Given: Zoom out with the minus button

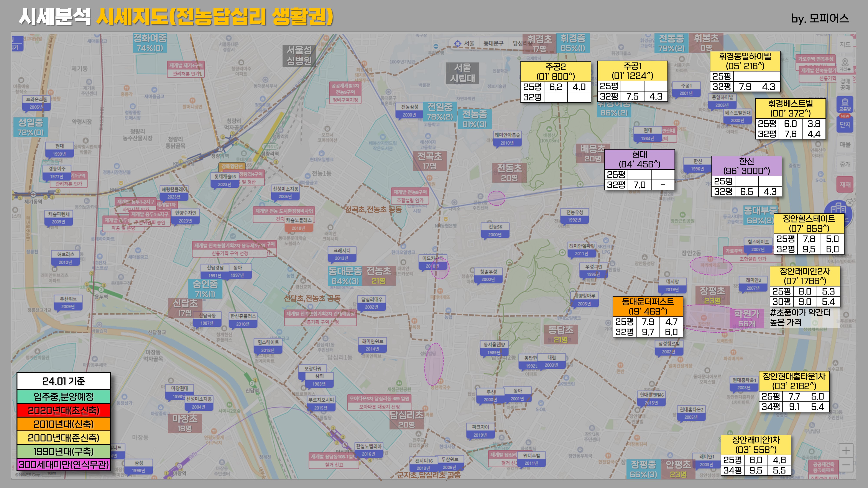Looking at the screenshot, I should pyautogui.click(x=846, y=465).
